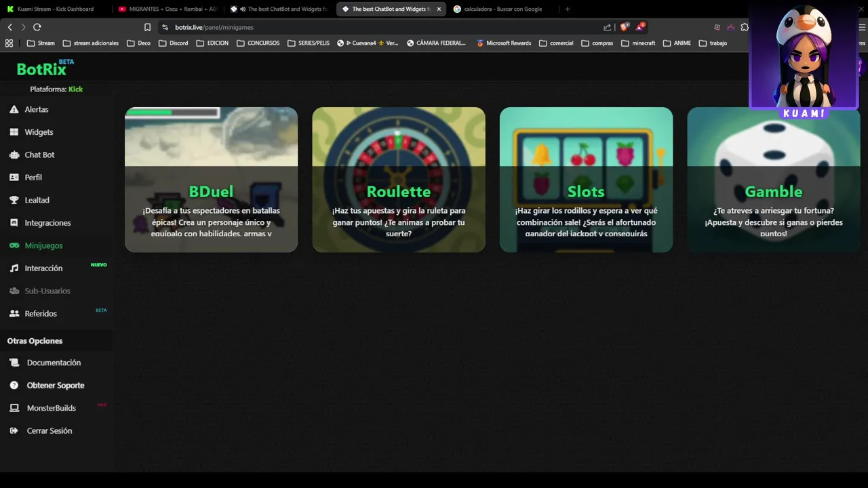Open the Perfil page
868x488 pixels.
33,178
